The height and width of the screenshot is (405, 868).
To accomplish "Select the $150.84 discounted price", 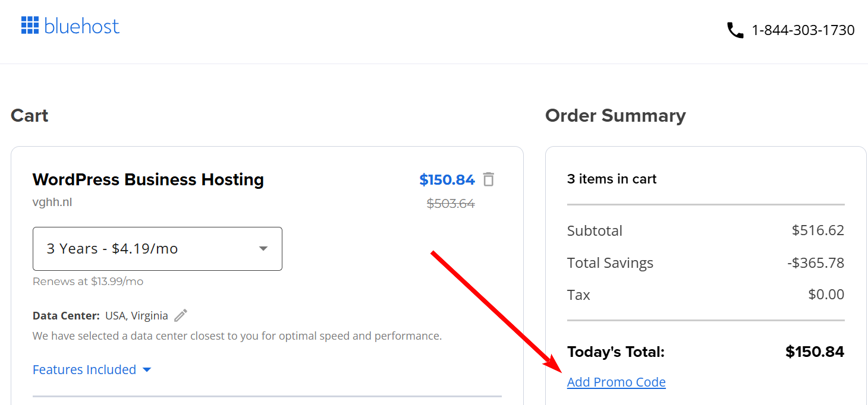I will coord(447,179).
